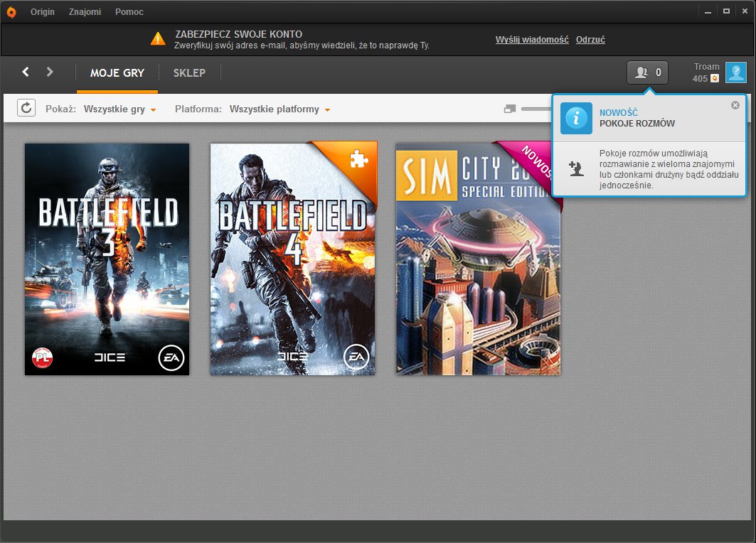Click the blue info icon in popup
The image size is (756, 543).
(x=576, y=118)
